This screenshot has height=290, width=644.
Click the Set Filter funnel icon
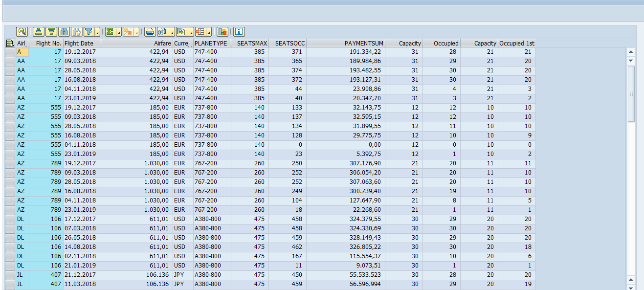pyautogui.click(x=89, y=32)
